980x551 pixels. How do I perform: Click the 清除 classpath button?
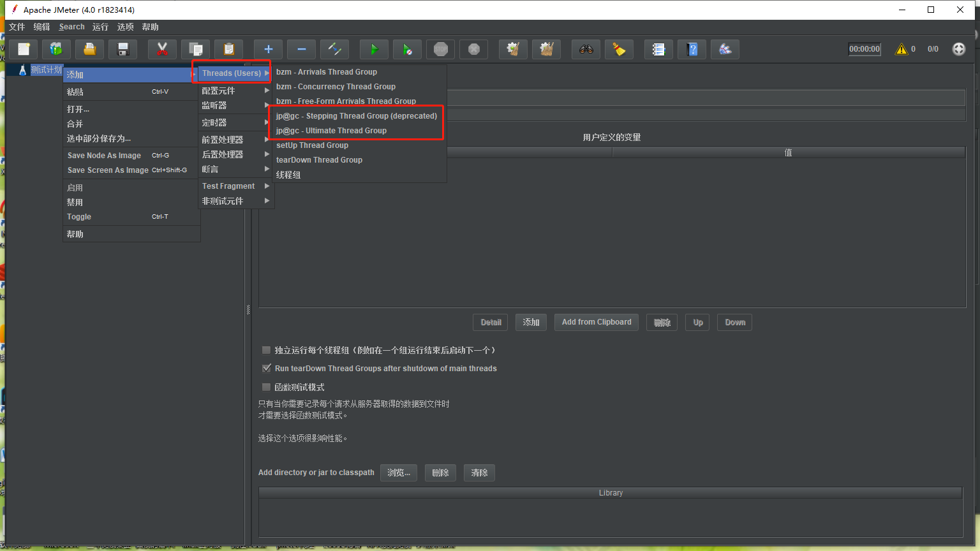click(480, 473)
